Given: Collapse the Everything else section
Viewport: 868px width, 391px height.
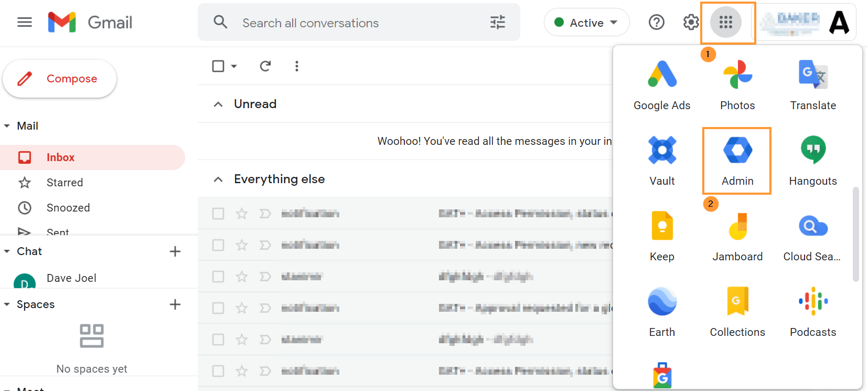Looking at the screenshot, I should (218, 179).
